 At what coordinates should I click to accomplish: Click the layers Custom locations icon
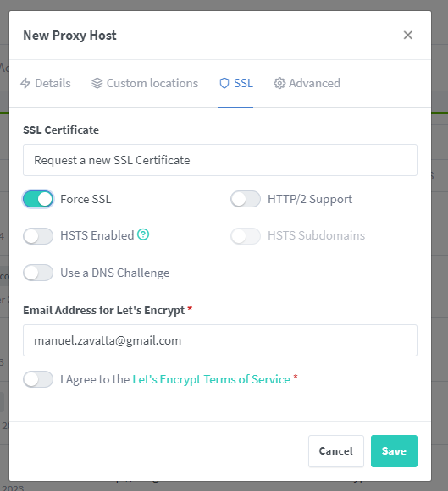pyautogui.click(x=97, y=83)
